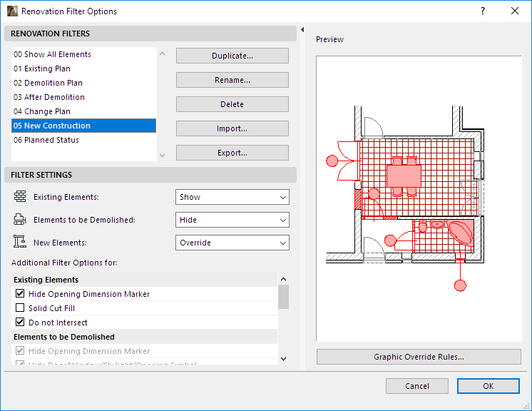Viewport: 532px width, 411px height.
Task: Uncheck the Do not Intersect option
Action: click(x=20, y=323)
